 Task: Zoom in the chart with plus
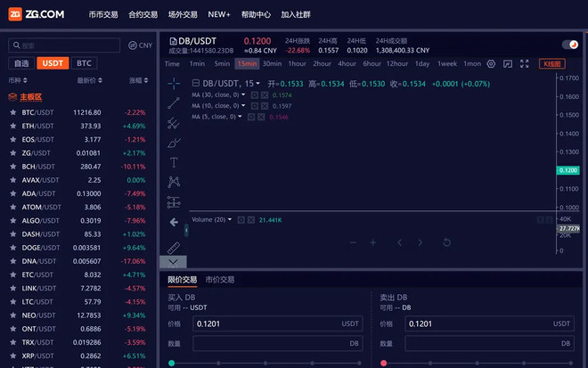[373, 242]
